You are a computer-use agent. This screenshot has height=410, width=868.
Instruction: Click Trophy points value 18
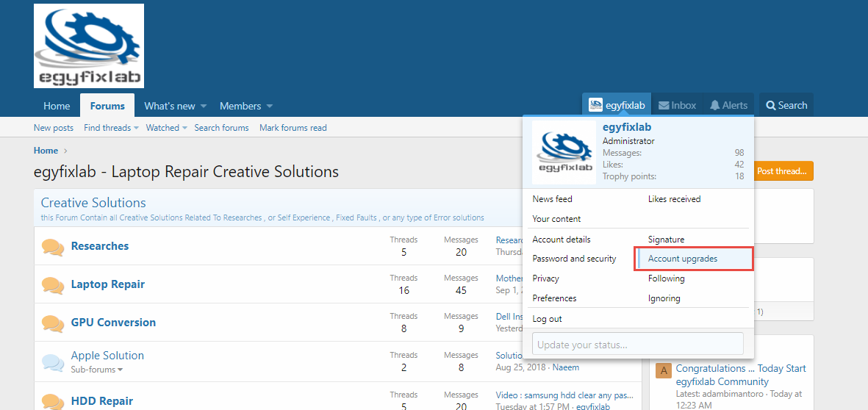pyautogui.click(x=739, y=176)
